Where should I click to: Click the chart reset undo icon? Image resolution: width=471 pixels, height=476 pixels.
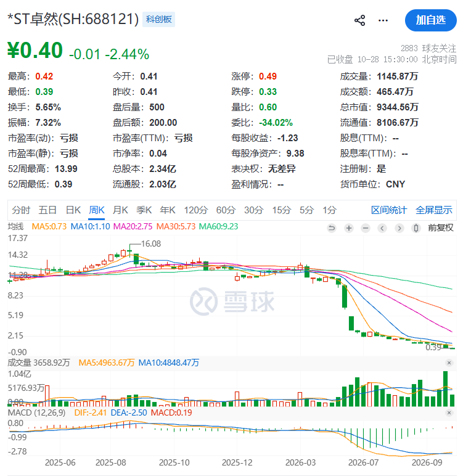(x=332, y=228)
